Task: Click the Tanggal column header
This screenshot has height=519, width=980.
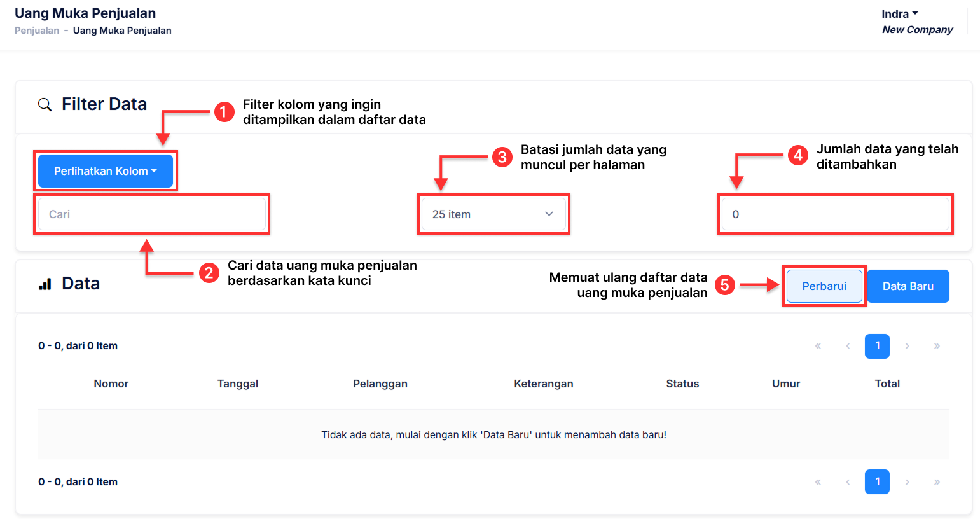Action: tap(238, 384)
